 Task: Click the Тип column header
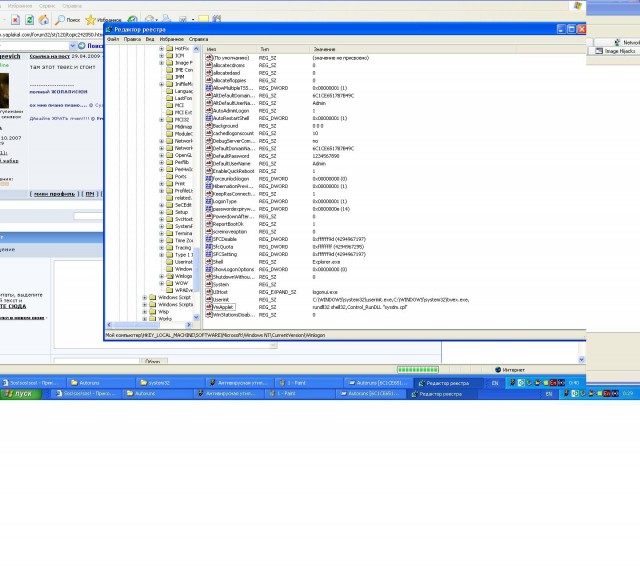[283, 49]
